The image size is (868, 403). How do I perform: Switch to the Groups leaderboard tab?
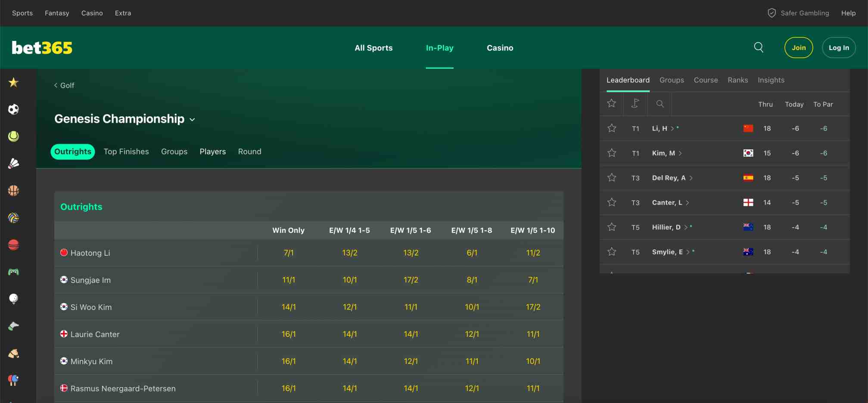point(672,80)
